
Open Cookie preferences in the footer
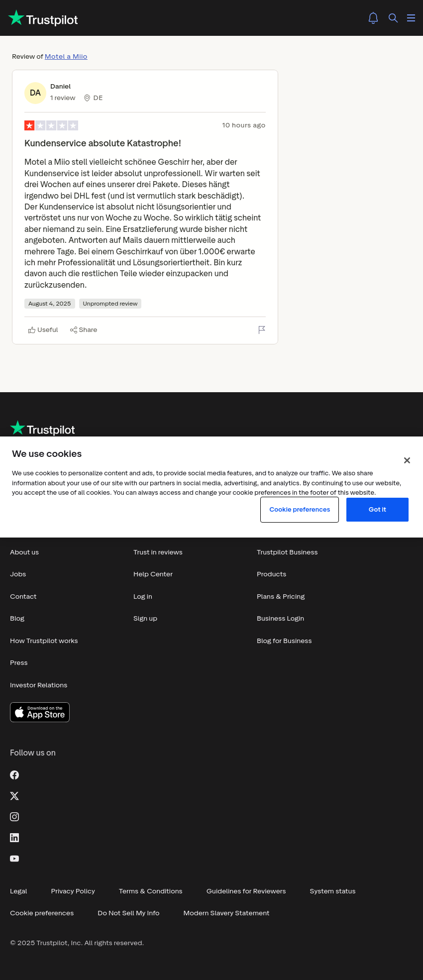coord(42,913)
